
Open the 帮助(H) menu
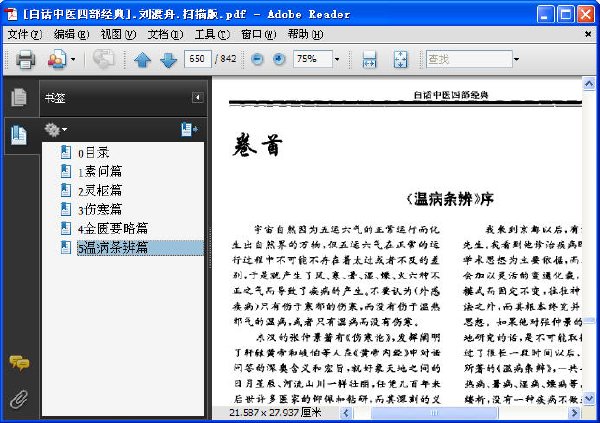[305, 34]
